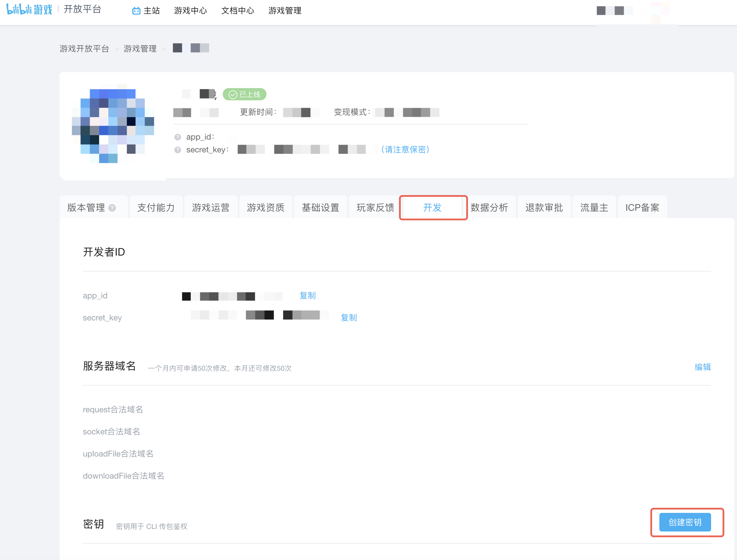
Task: Click socket合法域名 label
Action: 111,432
